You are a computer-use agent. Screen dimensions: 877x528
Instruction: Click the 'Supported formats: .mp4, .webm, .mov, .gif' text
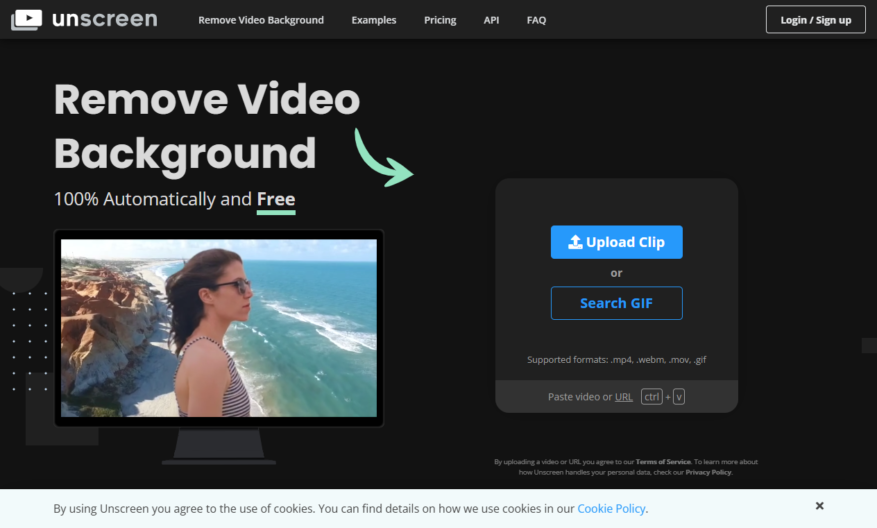[x=616, y=360]
